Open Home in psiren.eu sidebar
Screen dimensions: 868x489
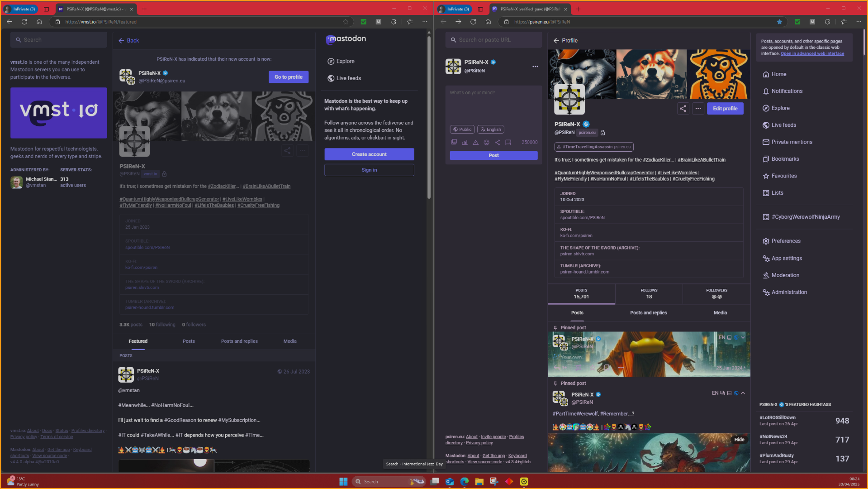click(x=774, y=74)
